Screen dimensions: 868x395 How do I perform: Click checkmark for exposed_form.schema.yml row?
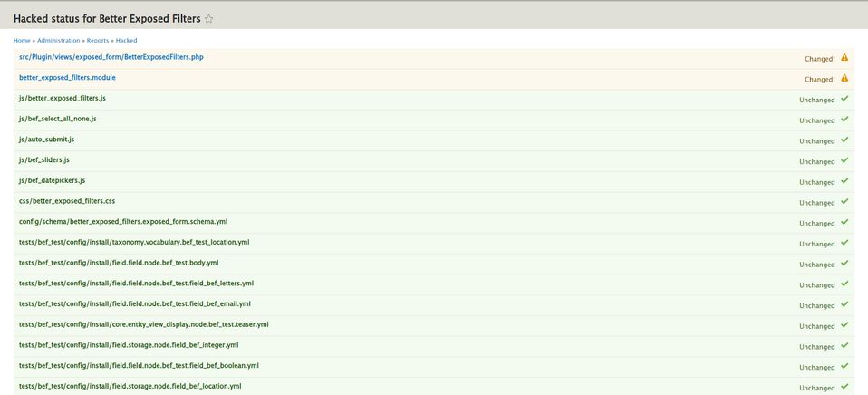pos(844,222)
